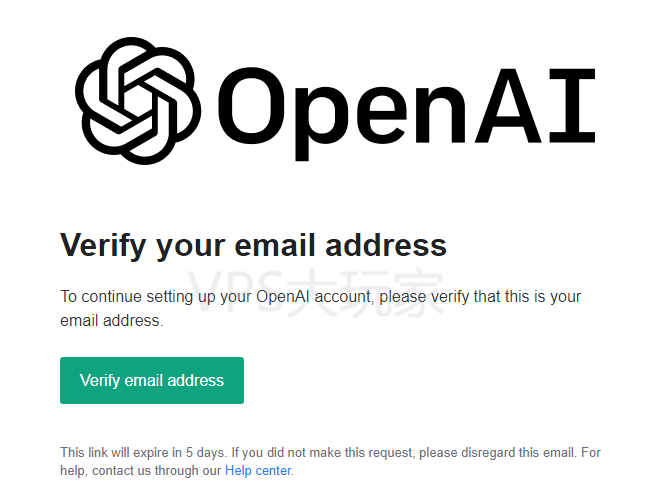Click the large OpenAI wordmark text
The image size is (662, 502).
(x=407, y=114)
